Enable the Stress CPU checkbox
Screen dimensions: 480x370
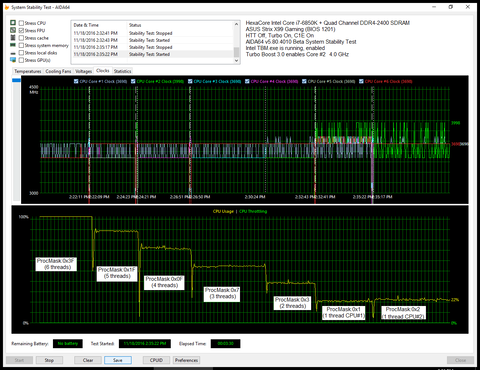coord(21,23)
